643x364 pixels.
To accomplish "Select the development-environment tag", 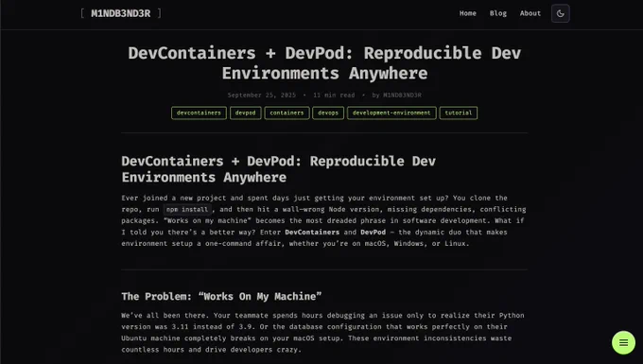I will [391, 113].
